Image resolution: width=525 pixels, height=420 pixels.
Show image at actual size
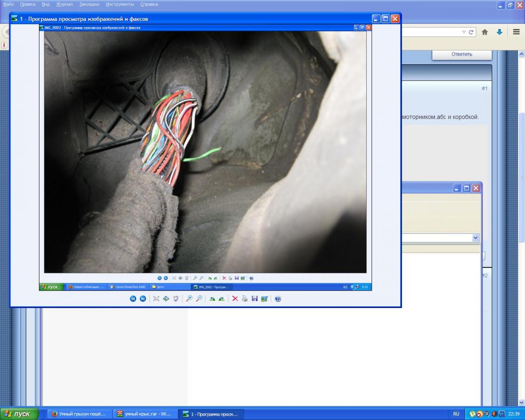(x=166, y=299)
